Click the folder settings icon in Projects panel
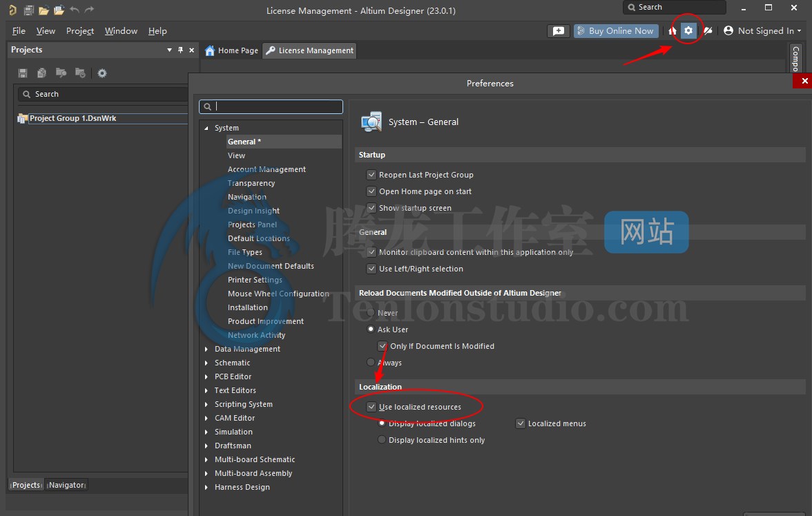 pos(80,73)
